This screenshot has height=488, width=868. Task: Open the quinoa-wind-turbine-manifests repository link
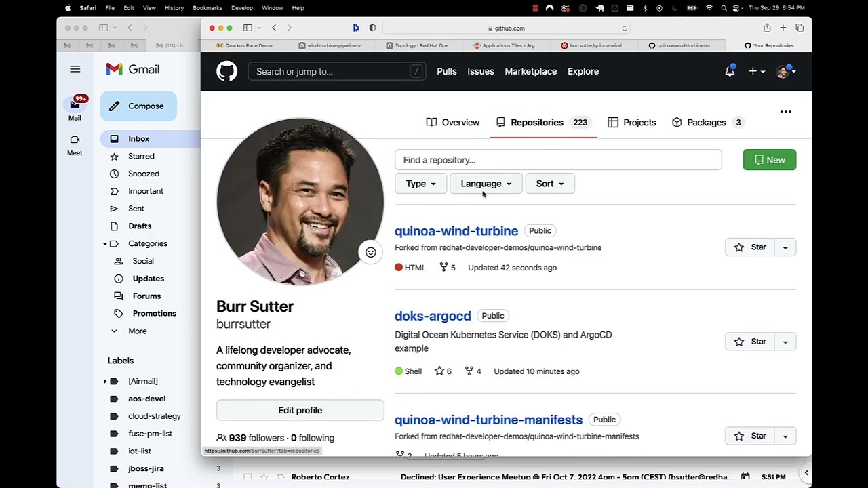coord(488,420)
